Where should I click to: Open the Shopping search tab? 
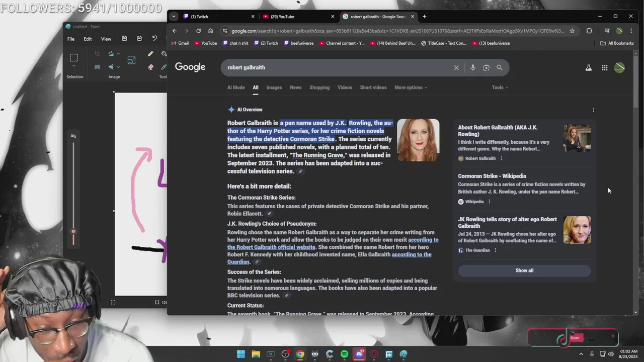tap(319, 87)
